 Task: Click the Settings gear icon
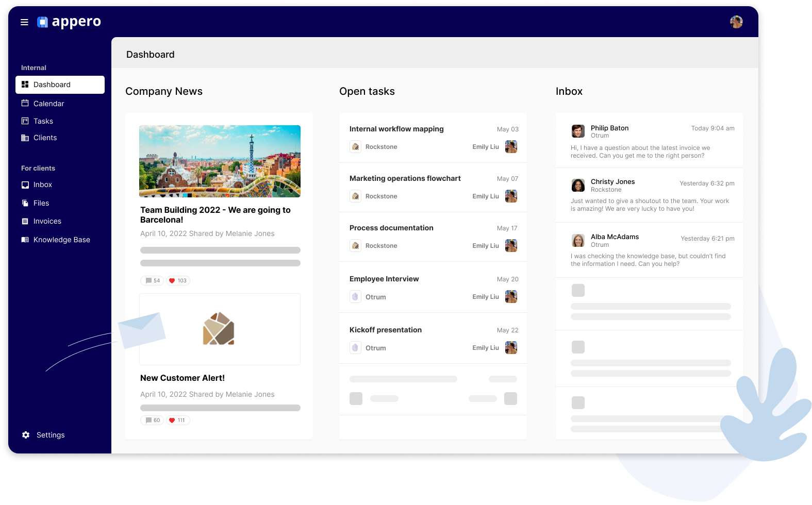26,435
